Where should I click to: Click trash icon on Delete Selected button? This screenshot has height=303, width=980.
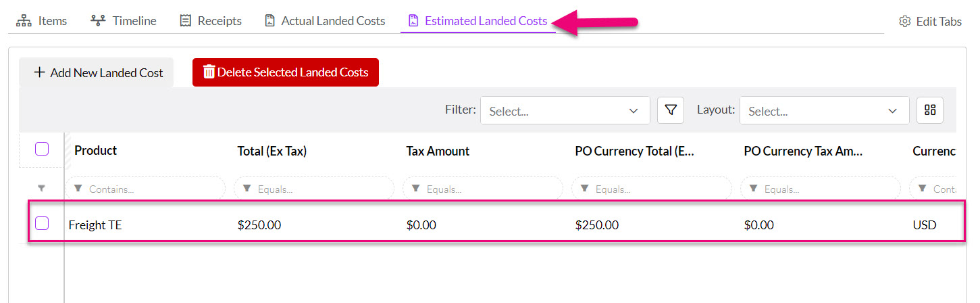(209, 72)
